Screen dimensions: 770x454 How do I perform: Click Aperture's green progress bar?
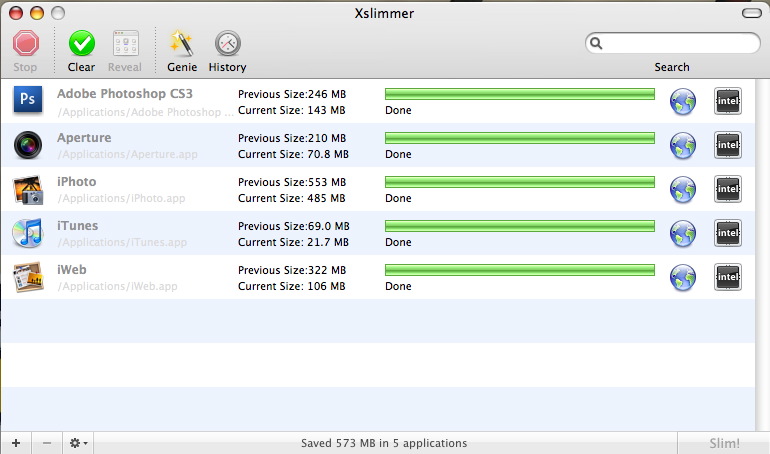pyautogui.click(x=520, y=138)
